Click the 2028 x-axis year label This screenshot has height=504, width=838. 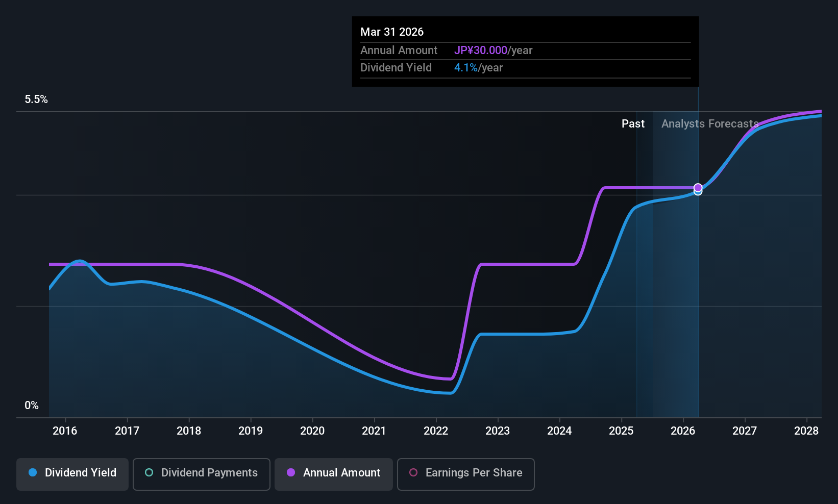click(806, 431)
